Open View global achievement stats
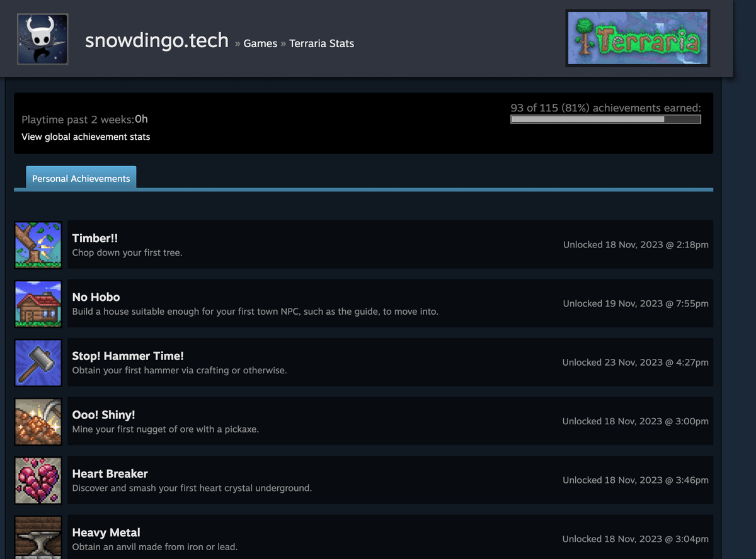 [x=86, y=137]
